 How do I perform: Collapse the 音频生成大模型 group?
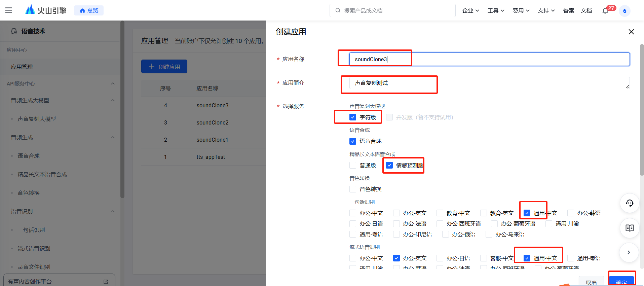[113, 100]
